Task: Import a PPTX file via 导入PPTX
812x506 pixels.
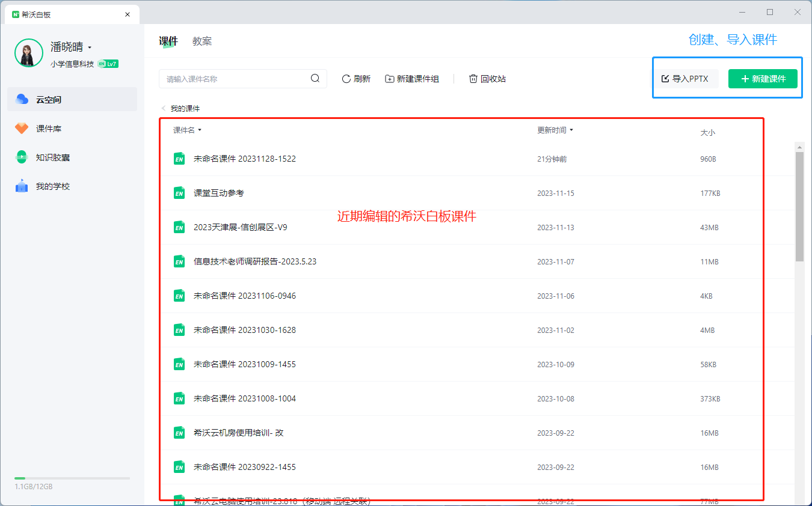Action: point(685,79)
